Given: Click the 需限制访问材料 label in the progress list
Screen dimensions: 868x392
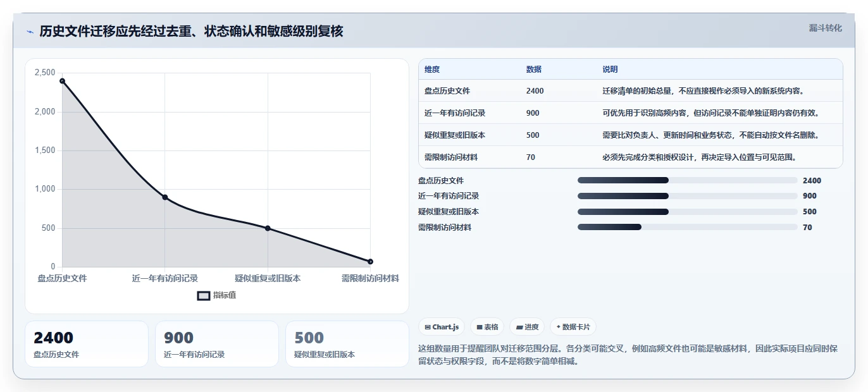Looking at the screenshot, I should pos(445,227).
